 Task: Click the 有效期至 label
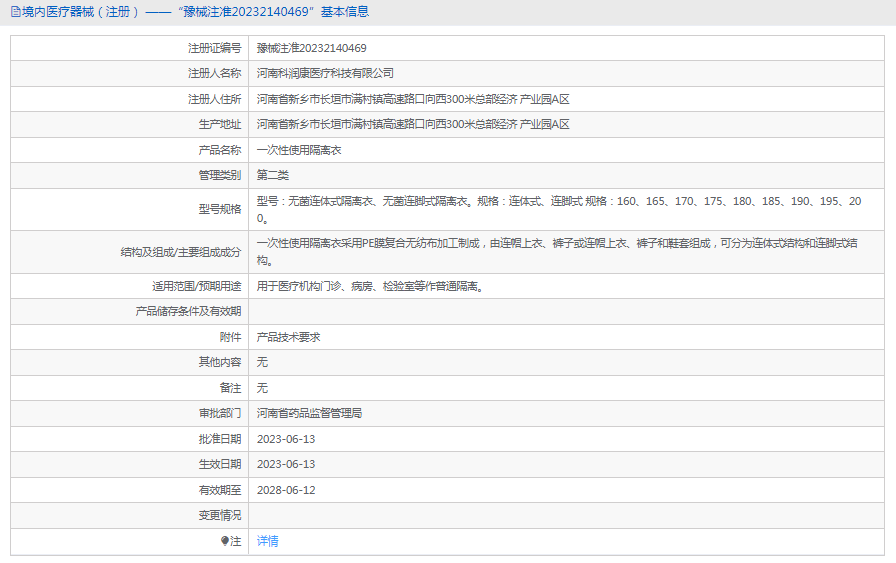(x=220, y=490)
